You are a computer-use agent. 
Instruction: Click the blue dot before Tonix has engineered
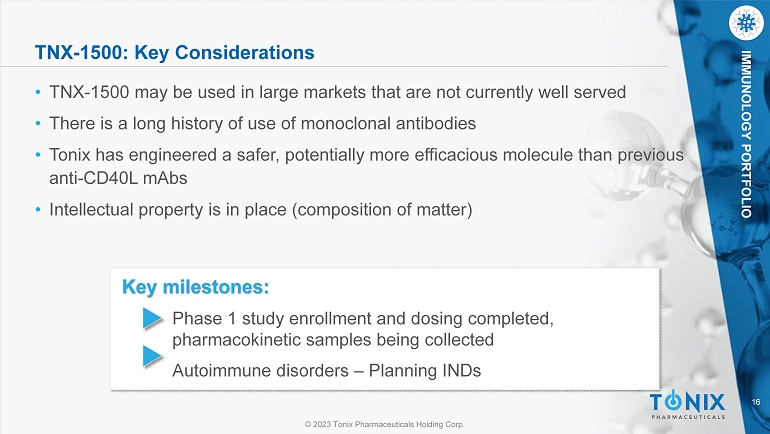(x=38, y=155)
